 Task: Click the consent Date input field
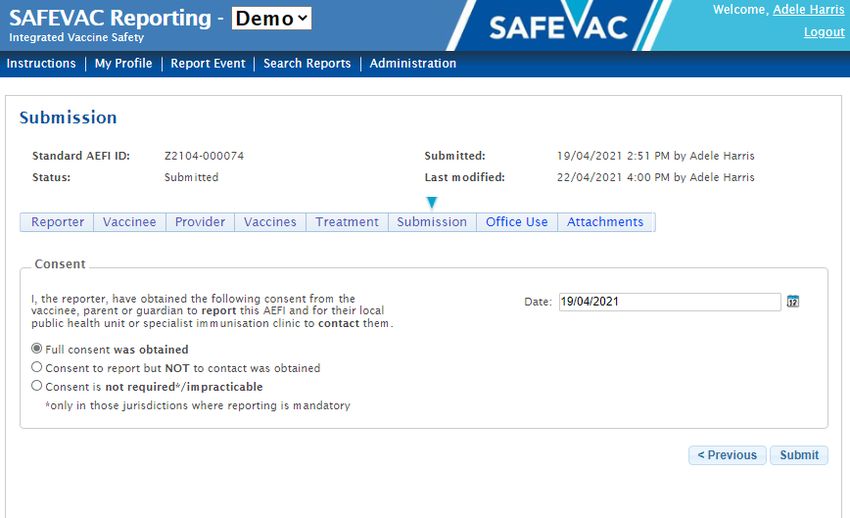tap(669, 302)
